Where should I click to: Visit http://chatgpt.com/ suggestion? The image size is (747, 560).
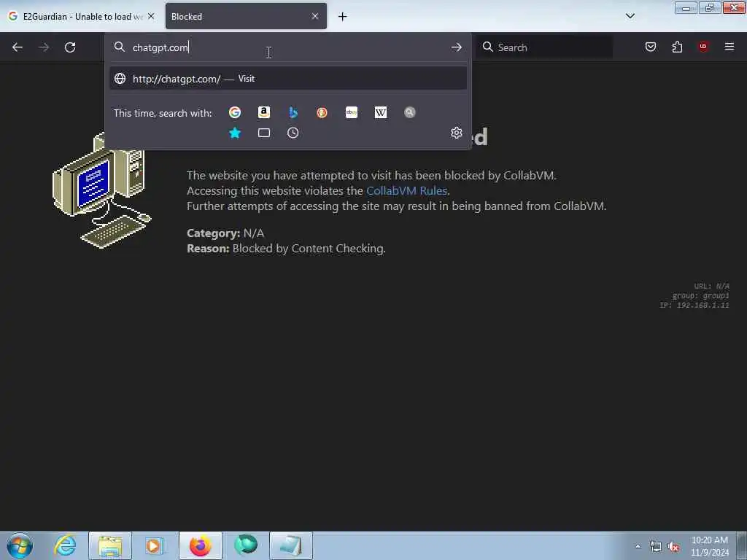pyautogui.click(x=287, y=79)
